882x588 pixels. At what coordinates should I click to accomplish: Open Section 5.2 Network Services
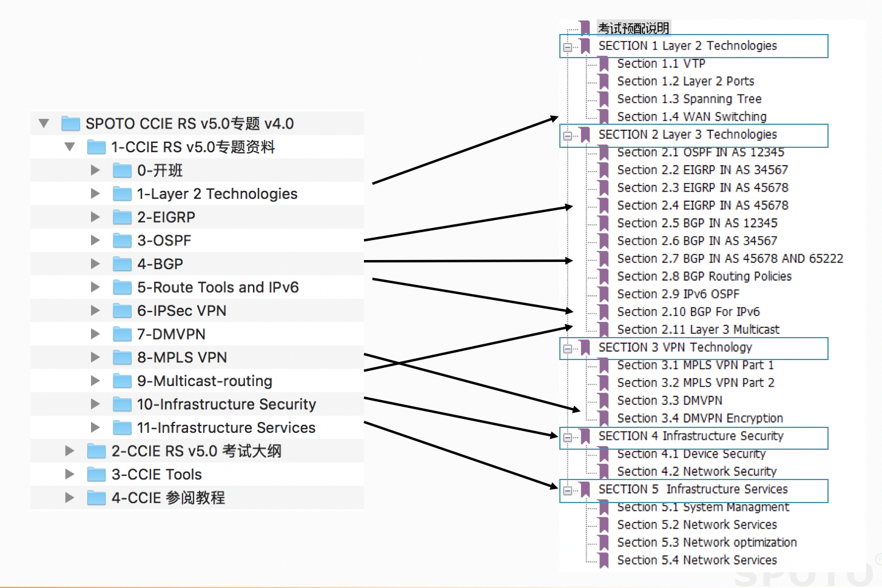pyautogui.click(x=697, y=525)
